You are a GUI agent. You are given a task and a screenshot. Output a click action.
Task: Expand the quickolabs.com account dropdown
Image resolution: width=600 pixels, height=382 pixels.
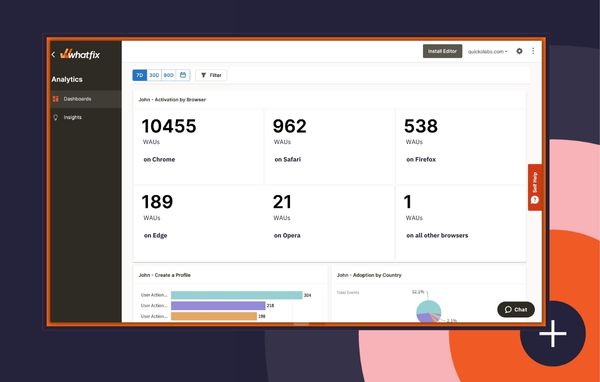coord(488,52)
